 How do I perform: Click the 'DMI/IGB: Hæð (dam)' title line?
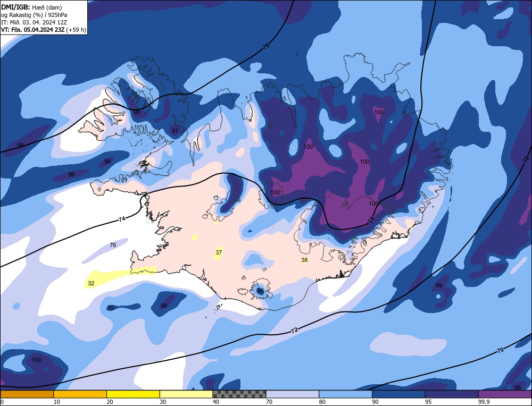point(31,7)
